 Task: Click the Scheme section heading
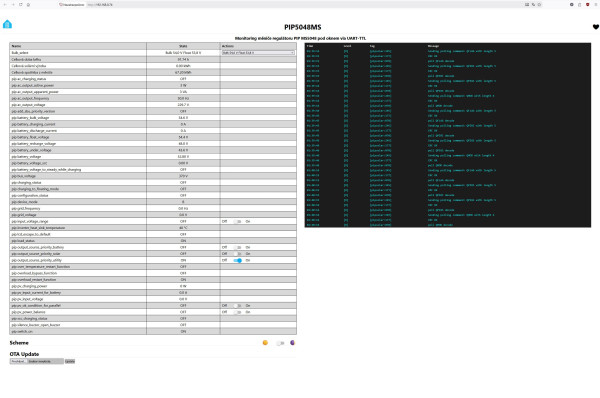[19, 343]
